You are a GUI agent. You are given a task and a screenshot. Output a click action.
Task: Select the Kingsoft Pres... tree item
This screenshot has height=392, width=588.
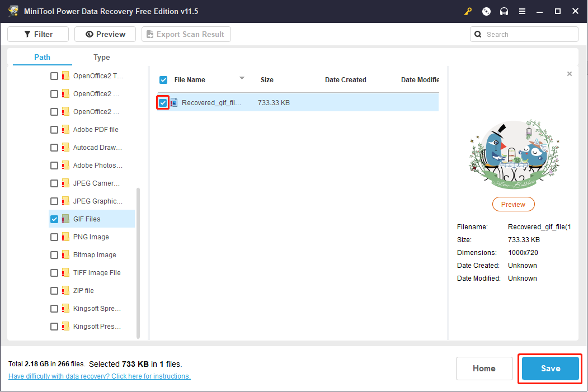click(97, 327)
